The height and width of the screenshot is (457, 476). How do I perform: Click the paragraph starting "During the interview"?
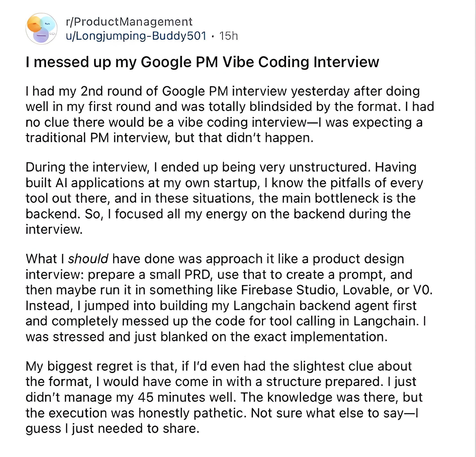[x=224, y=198]
